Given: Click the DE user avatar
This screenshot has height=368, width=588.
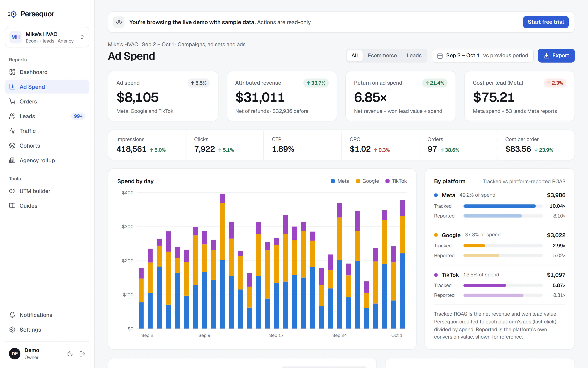Looking at the screenshot, I should (15, 354).
